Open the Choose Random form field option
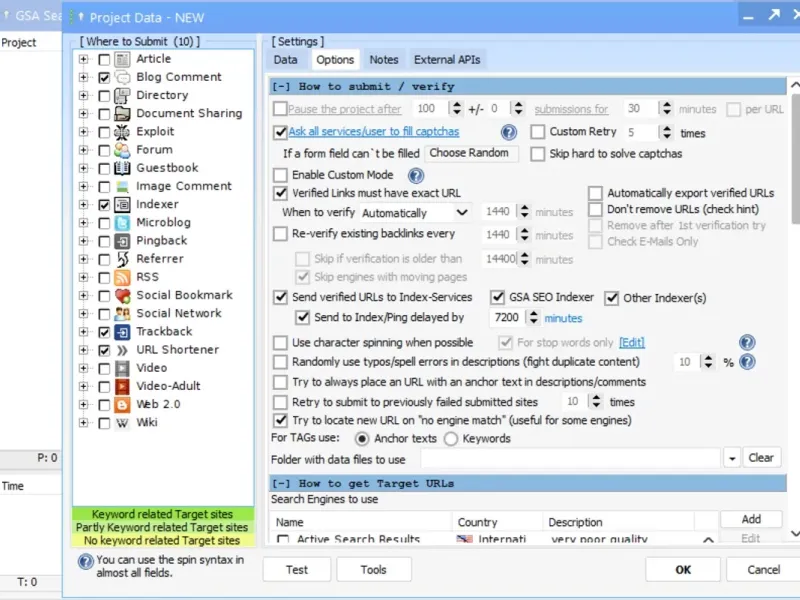 (470, 153)
